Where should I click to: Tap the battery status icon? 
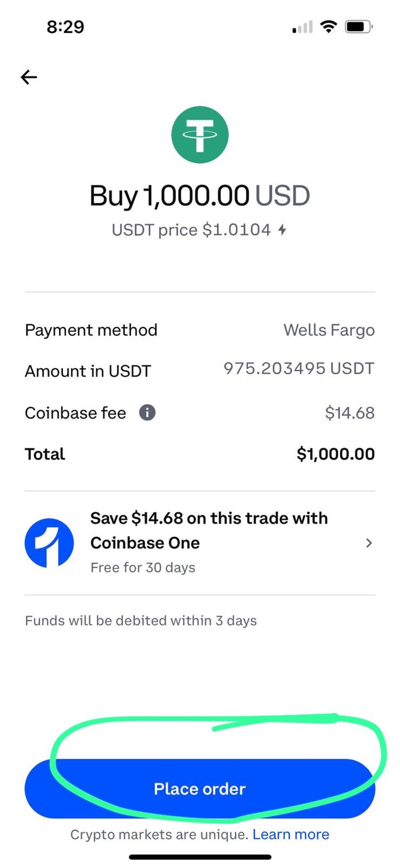click(358, 26)
